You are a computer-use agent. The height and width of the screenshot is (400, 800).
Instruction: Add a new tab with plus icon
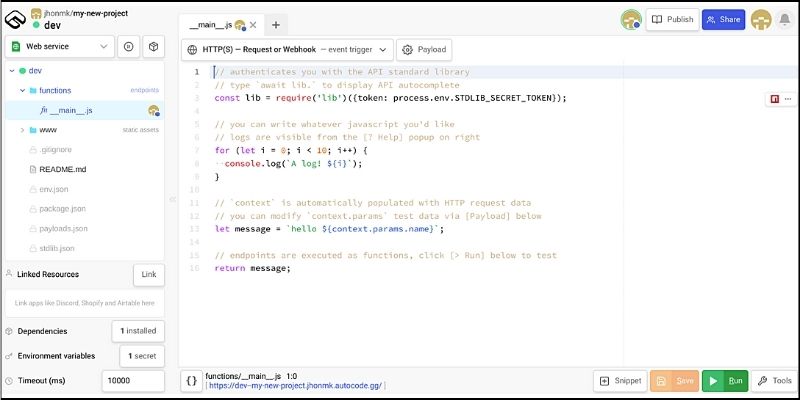point(276,24)
